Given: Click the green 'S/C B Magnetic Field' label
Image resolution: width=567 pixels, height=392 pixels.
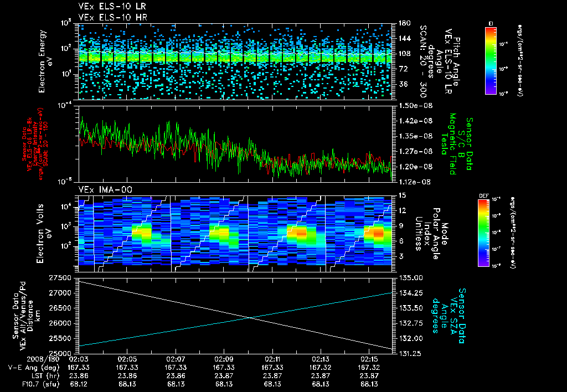Looking at the screenshot, I should tap(456, 144).
